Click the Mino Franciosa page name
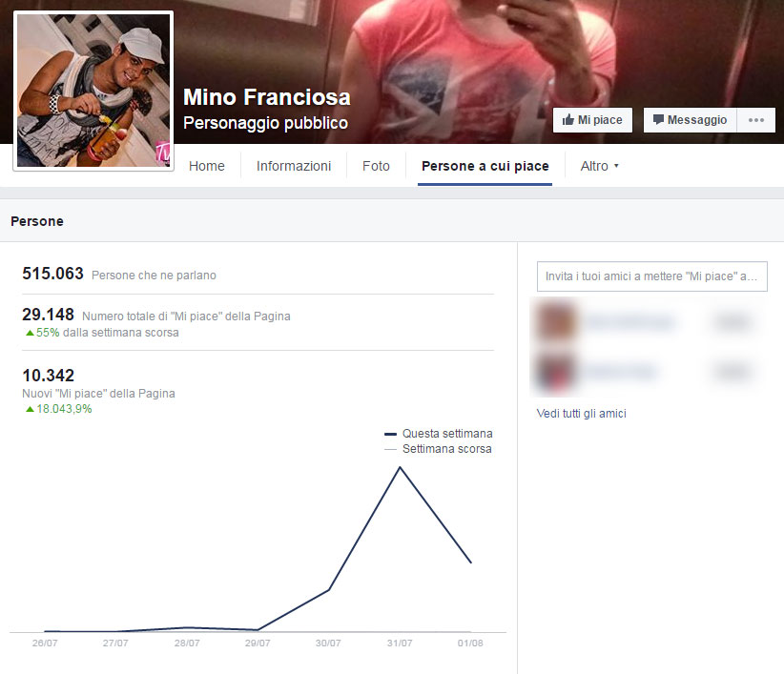Screen dimensions: 784x674 pos(266,97)
